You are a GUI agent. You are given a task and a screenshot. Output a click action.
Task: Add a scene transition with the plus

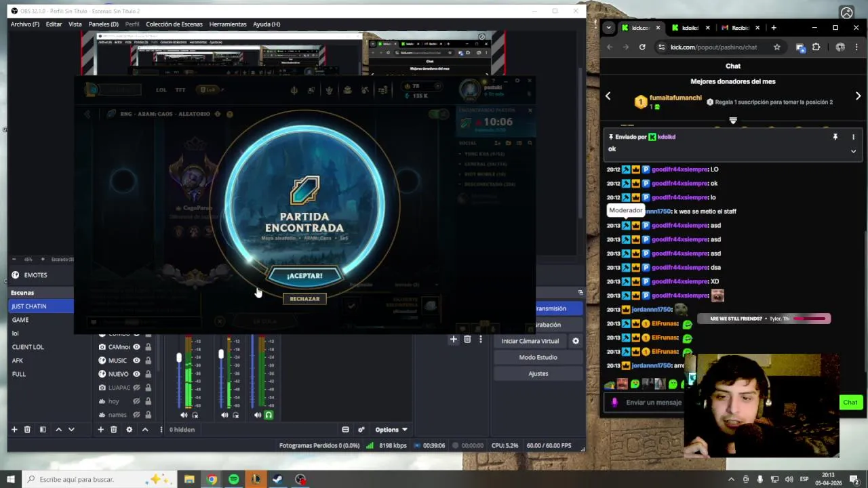[454, 339]
